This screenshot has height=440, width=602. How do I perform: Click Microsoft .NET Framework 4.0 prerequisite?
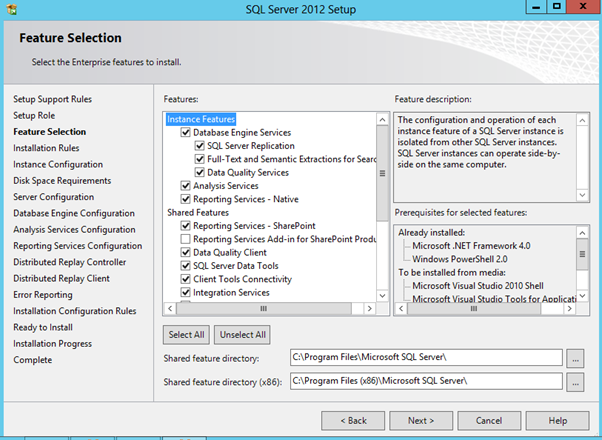[471, 246]
